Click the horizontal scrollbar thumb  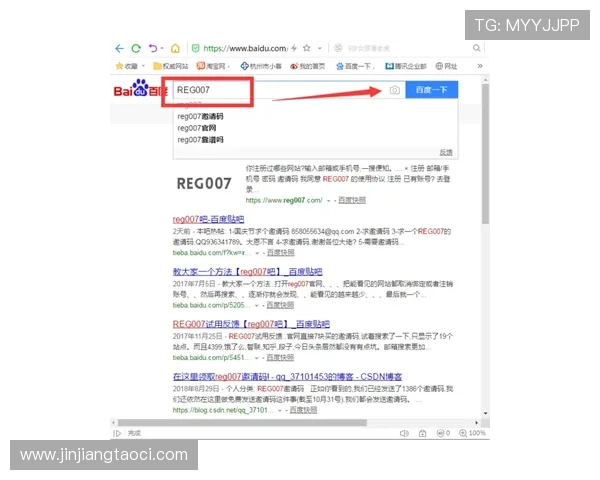tap(242, 423)
